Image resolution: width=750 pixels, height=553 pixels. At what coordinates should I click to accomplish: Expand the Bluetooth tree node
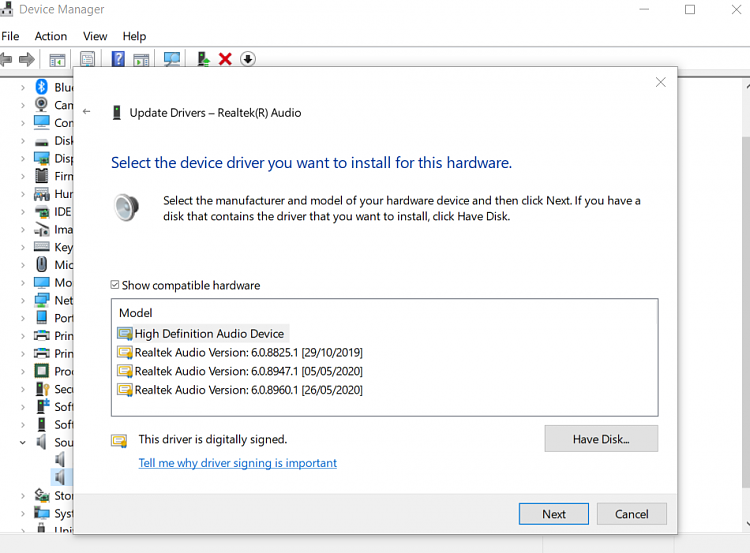tap(22, 88)
